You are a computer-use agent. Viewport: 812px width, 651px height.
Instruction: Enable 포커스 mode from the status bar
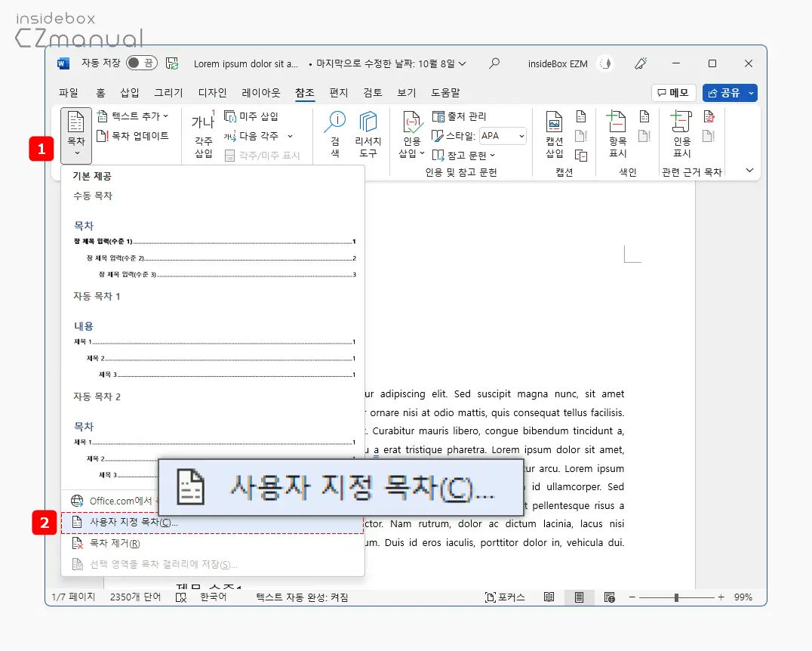504,597
